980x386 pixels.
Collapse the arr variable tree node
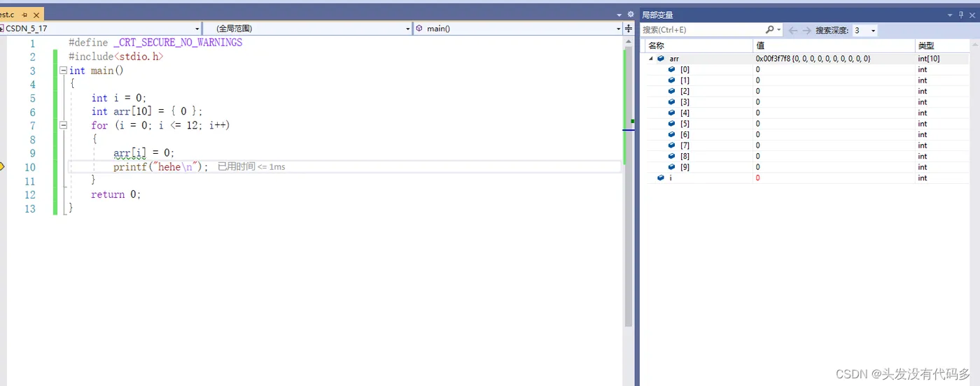pos(650,59)
